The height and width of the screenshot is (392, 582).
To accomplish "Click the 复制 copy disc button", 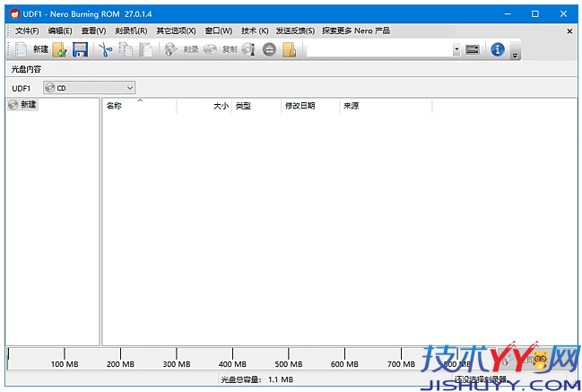I will pyautogui.click(x=220, y=49).
